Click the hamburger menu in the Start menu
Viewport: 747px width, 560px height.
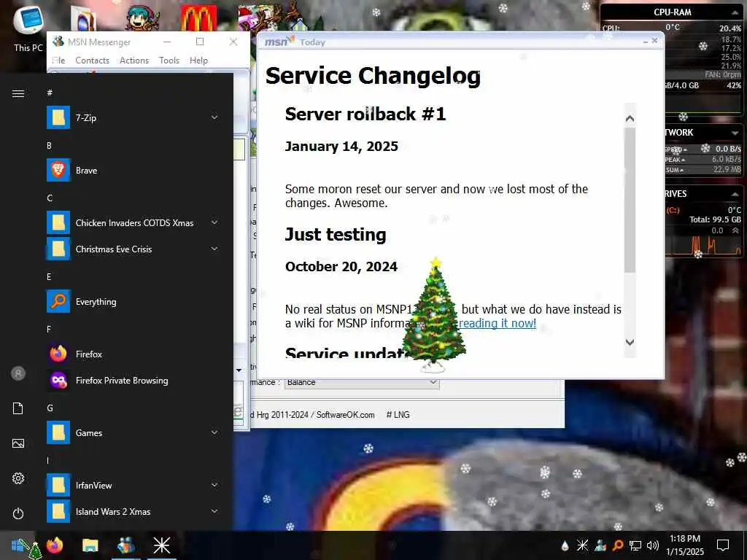[x=18, y=93]
